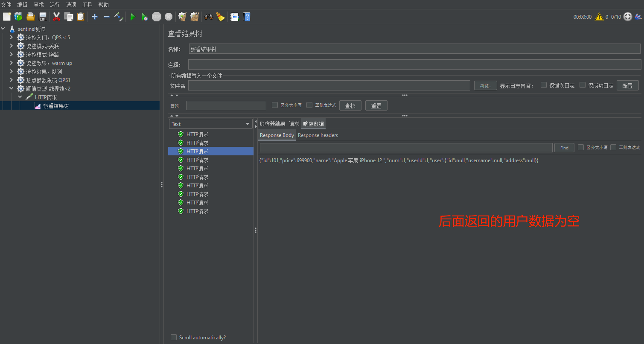Expand the 流控效果, warm up thread group
644x344 pixels.
coord(12,63)
